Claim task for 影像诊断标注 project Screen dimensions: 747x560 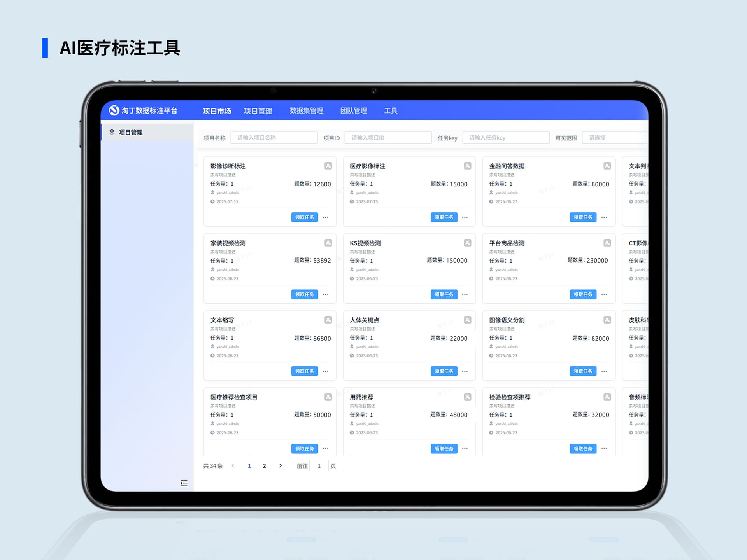[x=305, y=217]
